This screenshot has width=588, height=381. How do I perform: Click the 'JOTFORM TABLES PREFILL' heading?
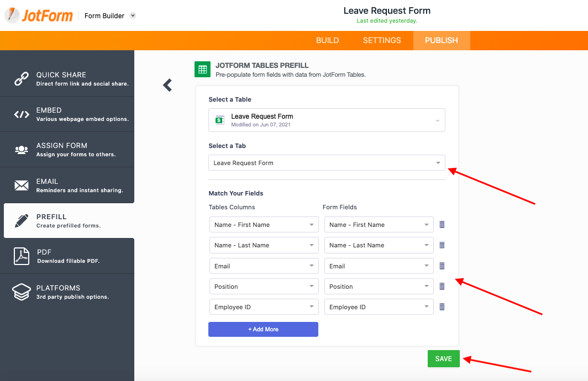(262, 65)
